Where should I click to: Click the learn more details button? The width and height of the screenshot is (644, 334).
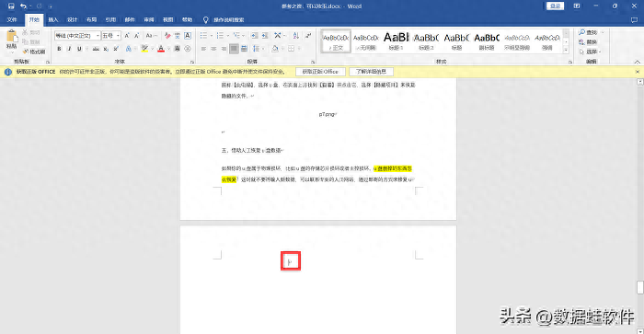[371, 72]
